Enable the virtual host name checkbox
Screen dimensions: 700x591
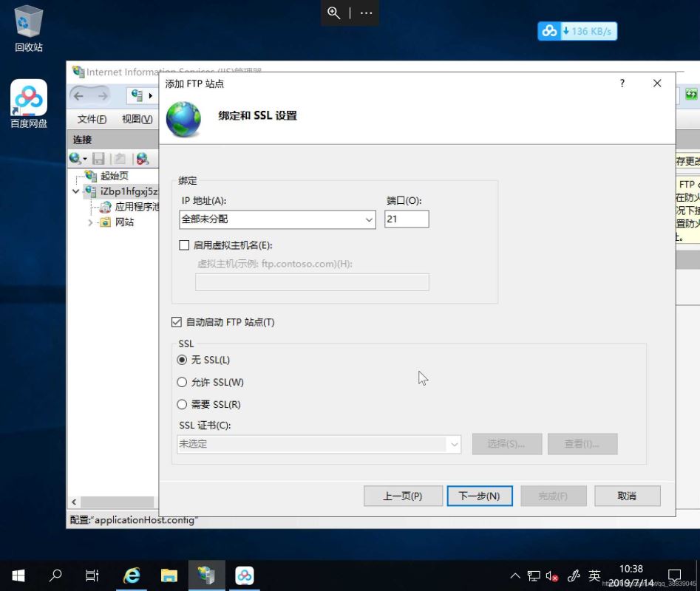[x=185, y=245]
